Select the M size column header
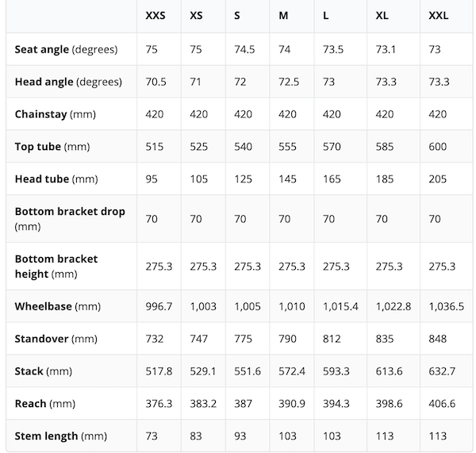 [x=284, y=16]
